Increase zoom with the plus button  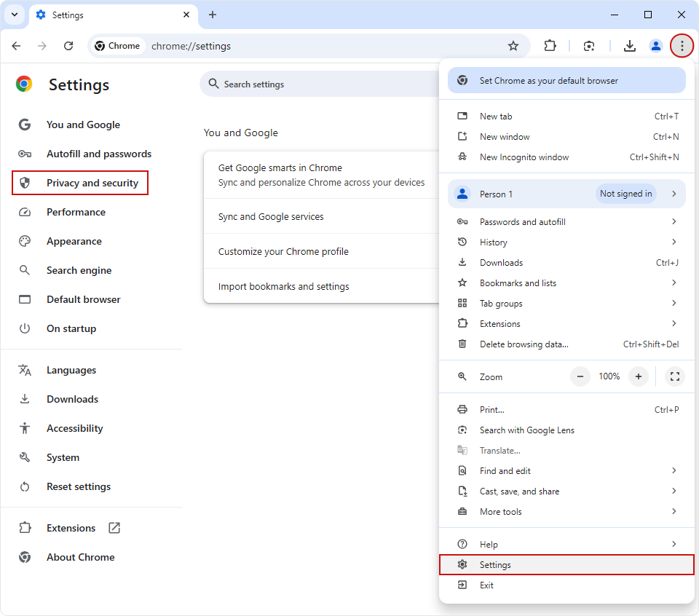tap(639, 376)
